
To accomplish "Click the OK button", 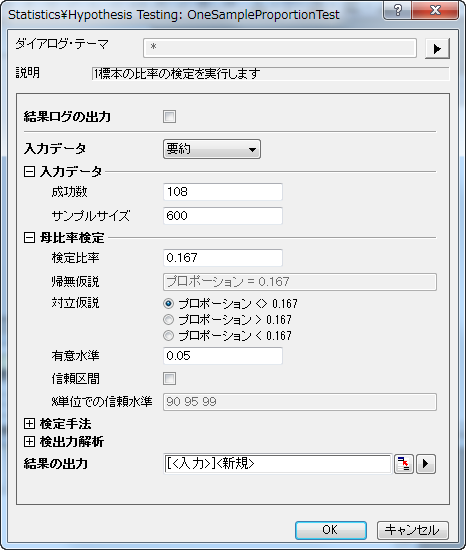I will pyautogui.click(x=331, y=530).
